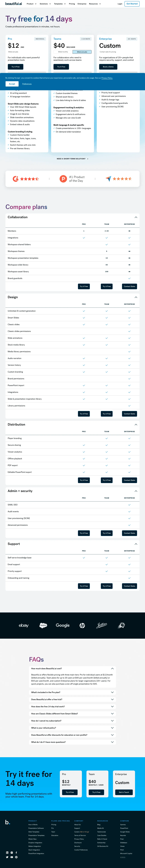This screenshot has height=868, width=145.
Task: Select Billed annually for Teams plan
Action: (82, 52)
